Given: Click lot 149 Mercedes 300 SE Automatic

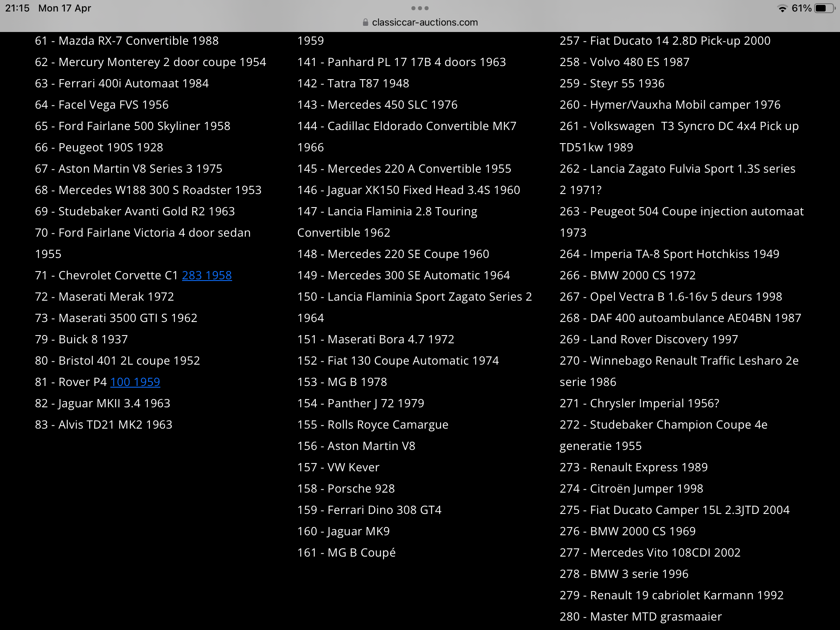Looking at the screenshot, I should click(404, 275).
